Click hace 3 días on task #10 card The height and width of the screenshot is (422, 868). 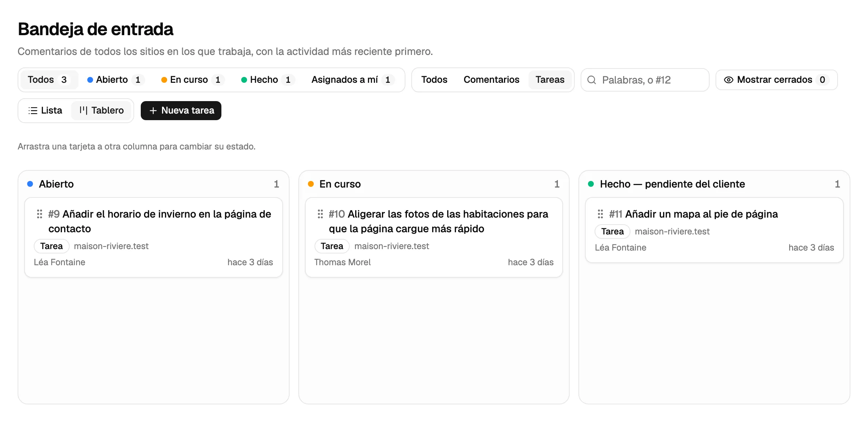pos(530,262)
